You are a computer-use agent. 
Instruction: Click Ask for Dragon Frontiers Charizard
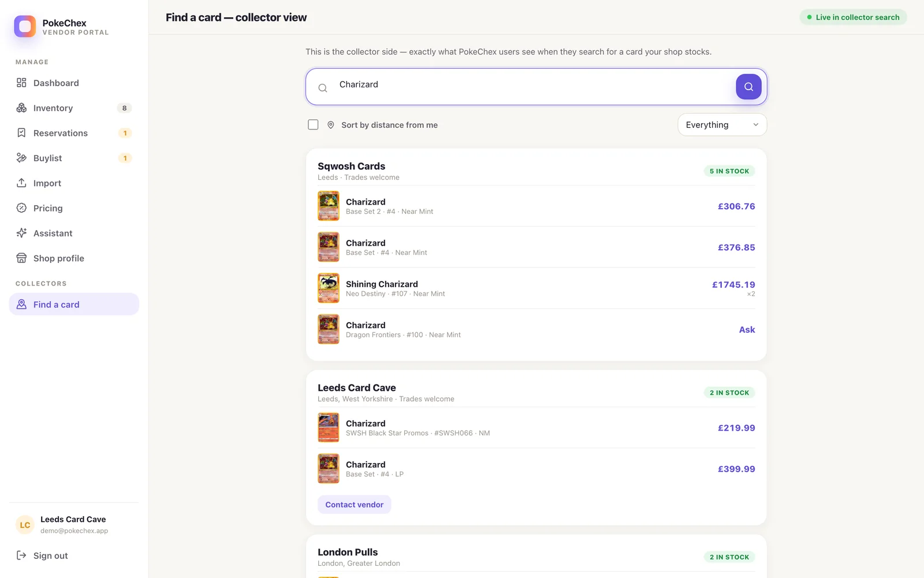[x=747, y=329]
